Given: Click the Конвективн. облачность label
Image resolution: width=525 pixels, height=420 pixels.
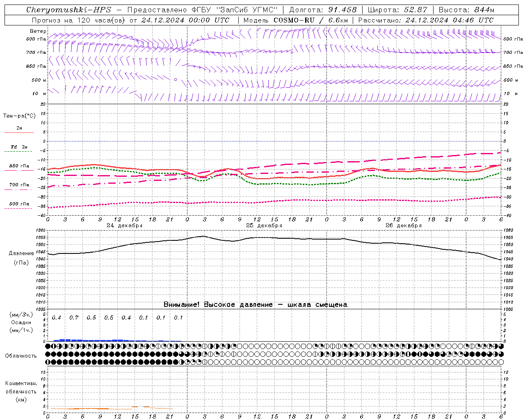Looking at the screenshot, I should [x=21, y=387].
